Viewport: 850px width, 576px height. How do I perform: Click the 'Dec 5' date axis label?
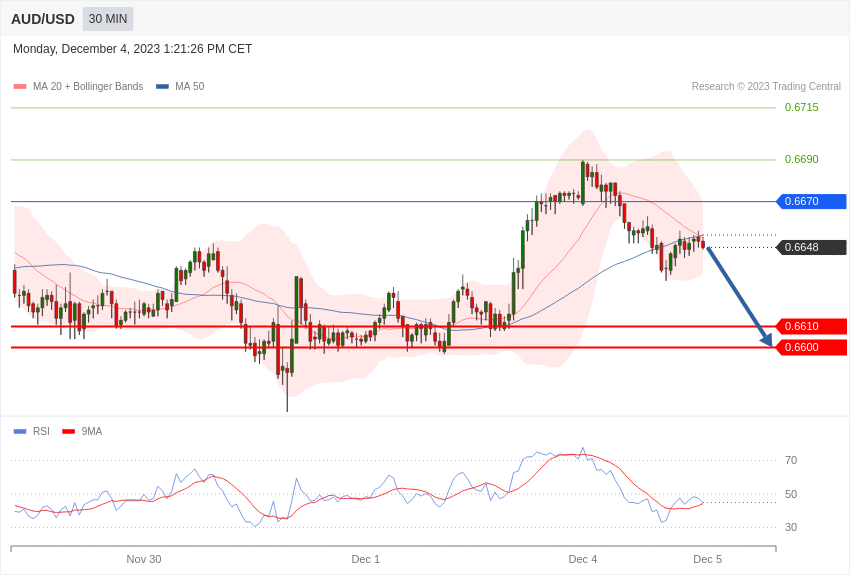click(707, 559)
